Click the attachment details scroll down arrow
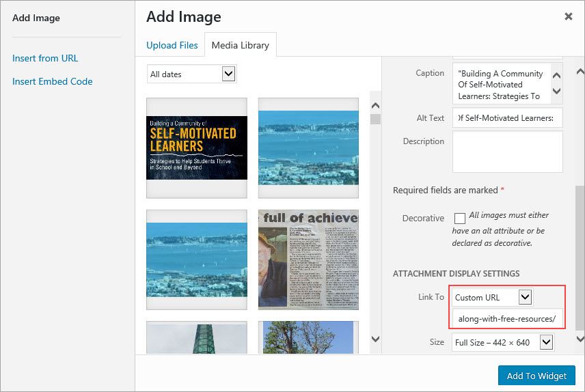Image resolution: width=585 pixels, height=392 pixels. click(x=580, y=339)
